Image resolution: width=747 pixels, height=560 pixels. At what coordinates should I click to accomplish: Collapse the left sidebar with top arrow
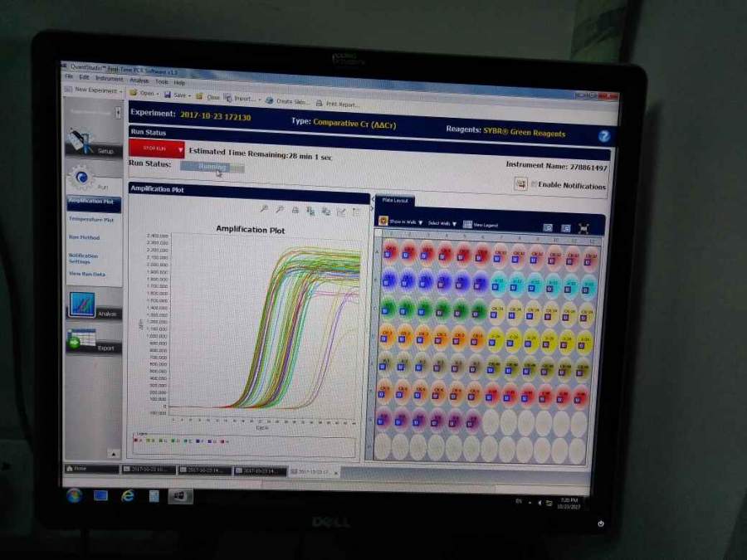[x=118, y=112]
